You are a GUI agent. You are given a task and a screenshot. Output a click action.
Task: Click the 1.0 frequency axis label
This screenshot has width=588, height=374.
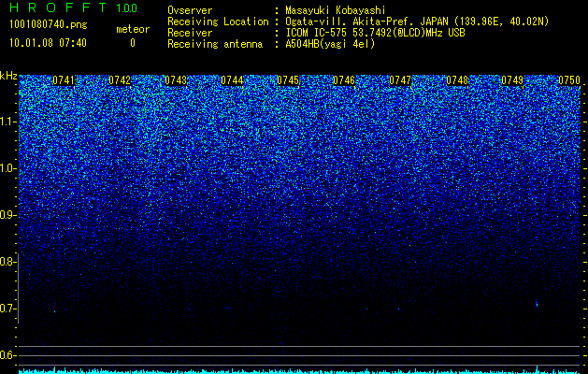click(x=8, y=168)
